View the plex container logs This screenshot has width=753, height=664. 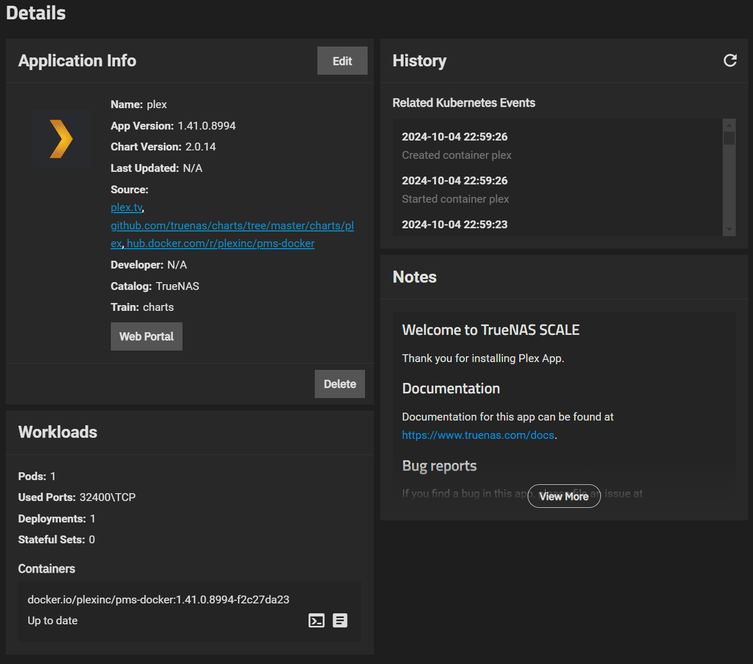[340, 621]
